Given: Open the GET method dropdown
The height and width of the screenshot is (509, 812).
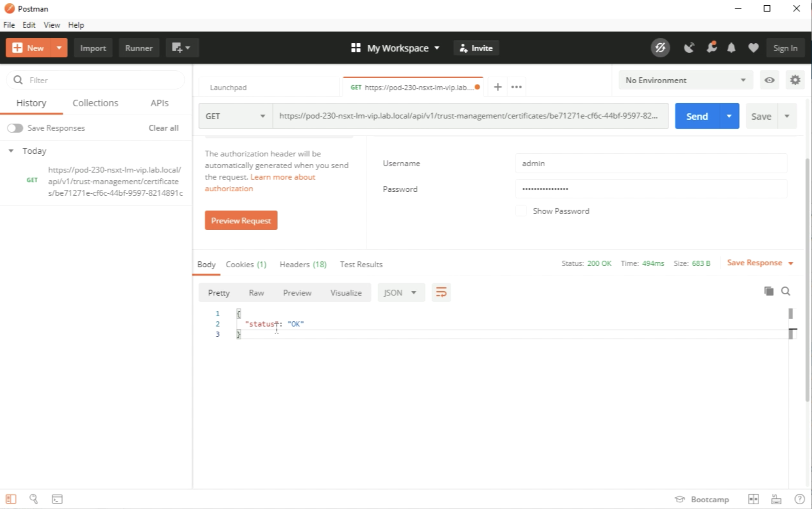Looking at the screenshot, I should 235,116.
